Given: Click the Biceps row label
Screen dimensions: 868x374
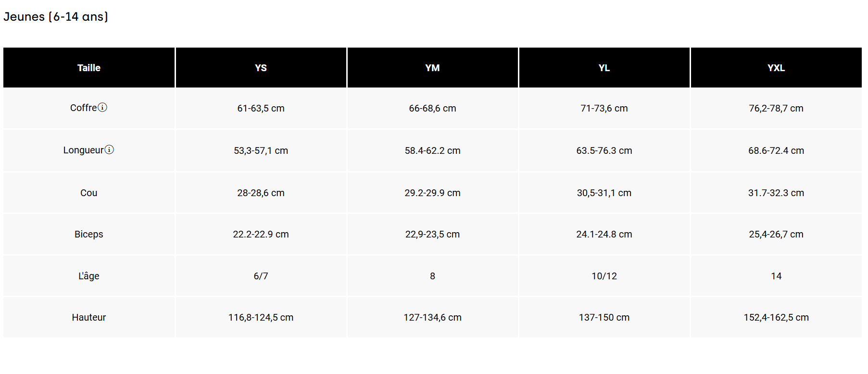Looking at the screenshot, I should (x=89, y=234).
